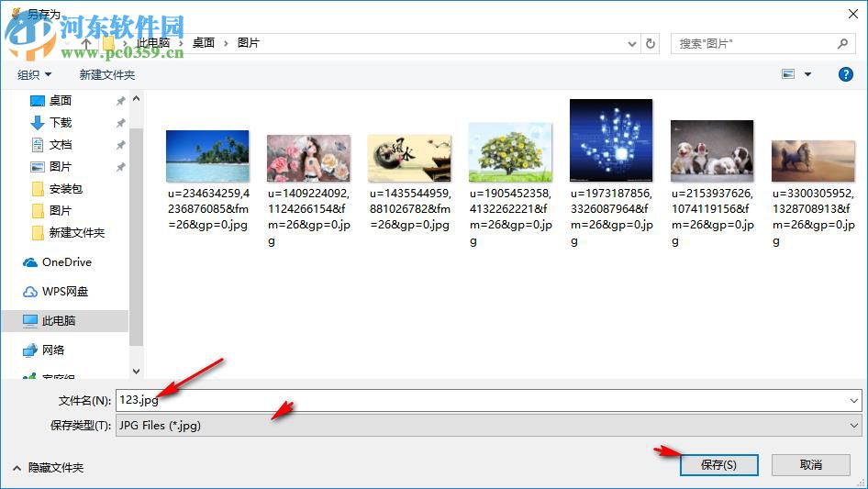Select the green tree thumbnail

[510, 152]
